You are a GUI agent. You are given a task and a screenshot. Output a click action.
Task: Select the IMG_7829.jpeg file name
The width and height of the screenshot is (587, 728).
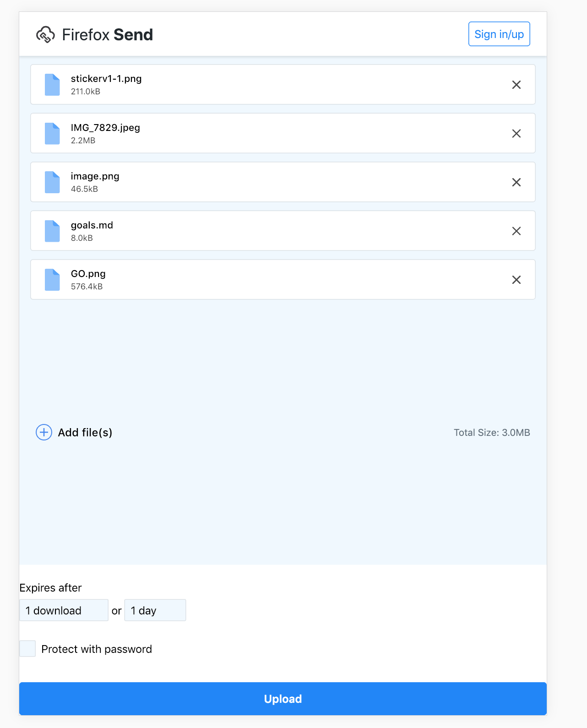coord(105,128)
